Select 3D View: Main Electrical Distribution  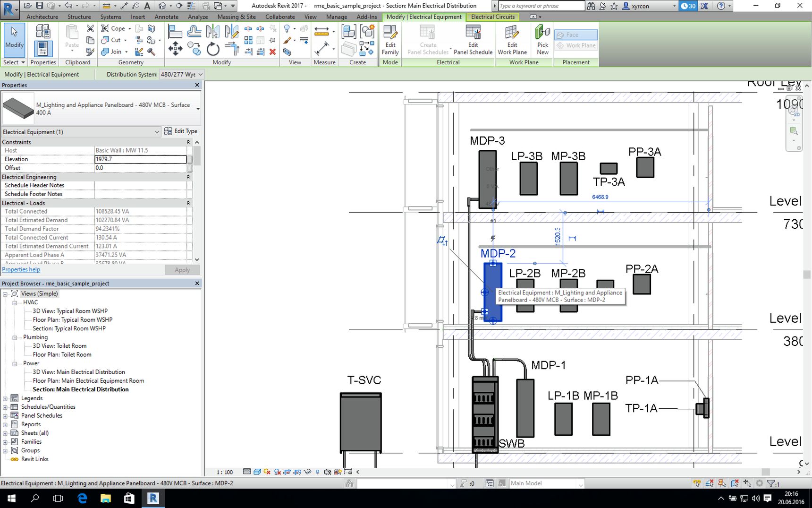79,372
